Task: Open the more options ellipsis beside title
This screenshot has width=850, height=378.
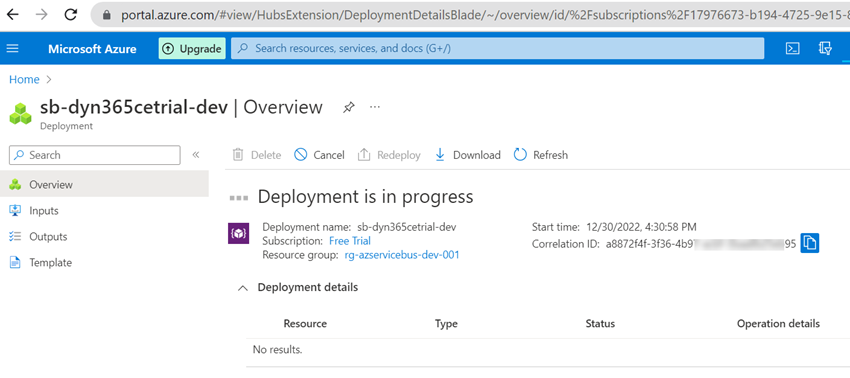Action: pyautogui.click(x=375, y=107)
